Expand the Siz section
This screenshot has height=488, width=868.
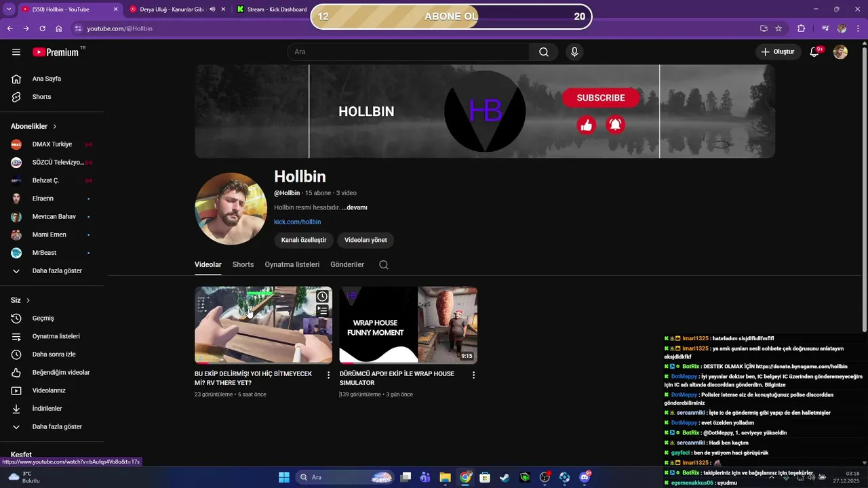point(20,300)
